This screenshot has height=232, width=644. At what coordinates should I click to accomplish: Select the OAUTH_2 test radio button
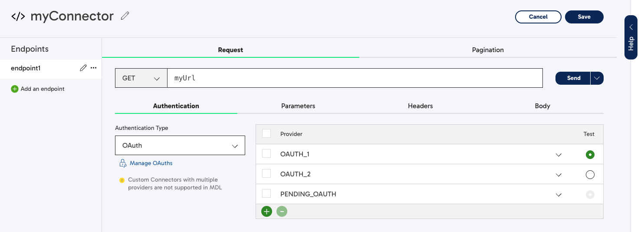(590, 175)
